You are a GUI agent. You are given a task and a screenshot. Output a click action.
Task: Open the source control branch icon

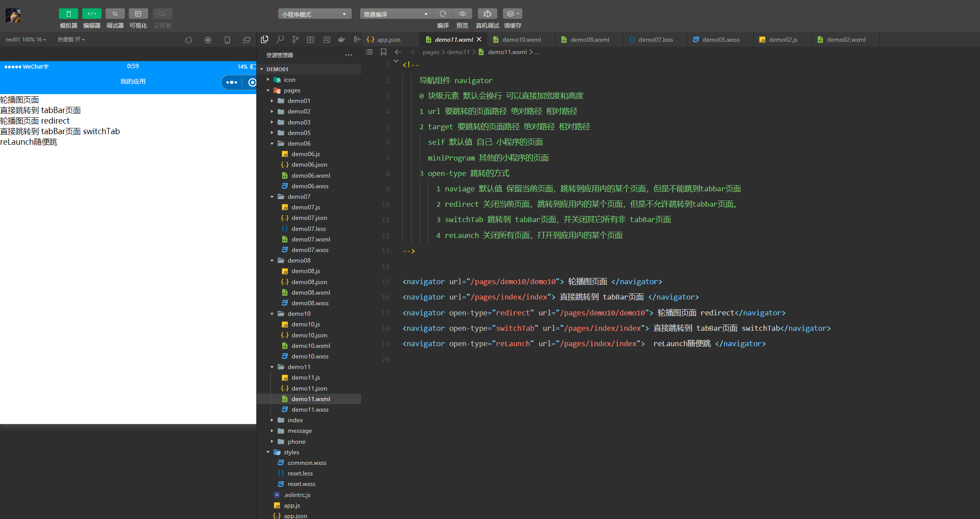point(295,40)
